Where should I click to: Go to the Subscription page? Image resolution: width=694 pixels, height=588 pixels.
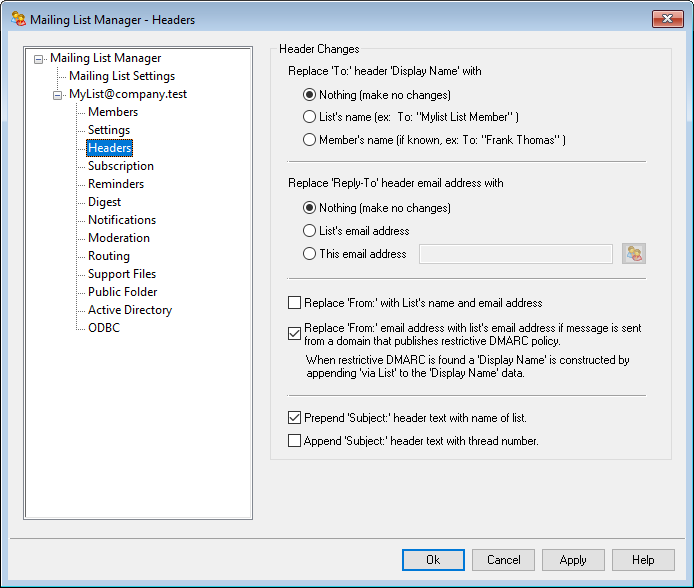coord(121,166)
